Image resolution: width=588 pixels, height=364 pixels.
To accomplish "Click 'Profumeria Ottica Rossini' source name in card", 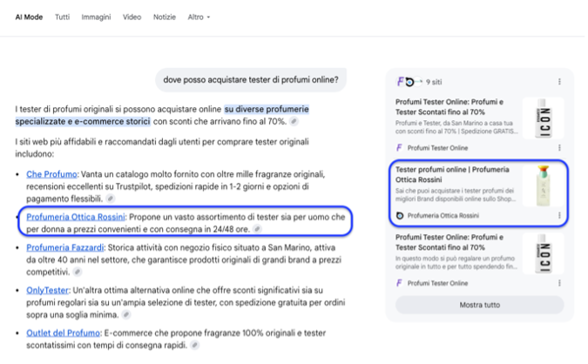I will (x=443, y=216).
